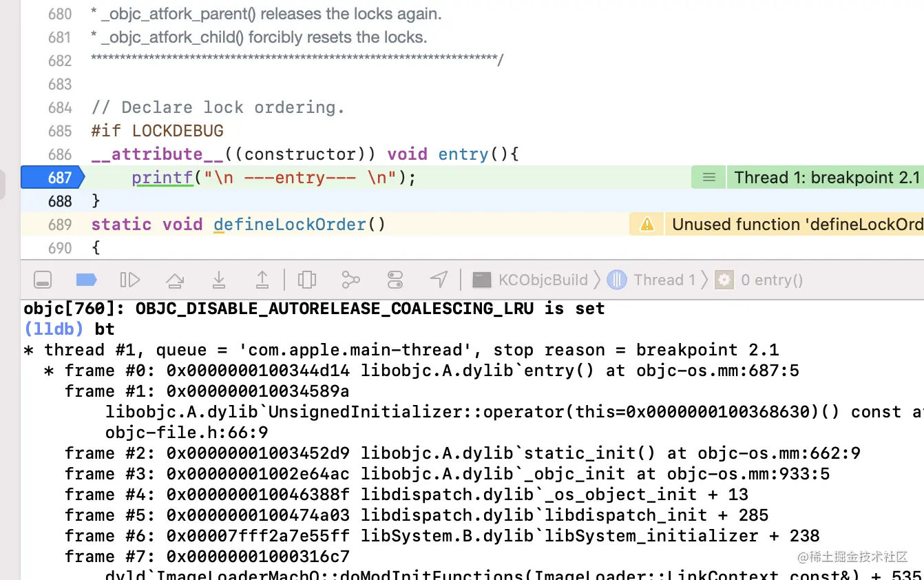The width and height of the screenshot is (924, 580).
Task: Toggle the breakpoints activation arrow in the debug bar
Action: point(86,280)
